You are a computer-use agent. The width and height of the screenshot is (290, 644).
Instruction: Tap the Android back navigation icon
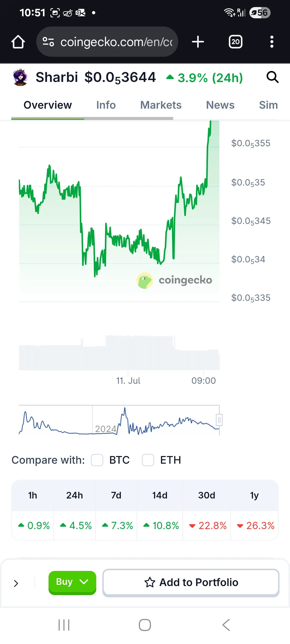coord(226,625)
